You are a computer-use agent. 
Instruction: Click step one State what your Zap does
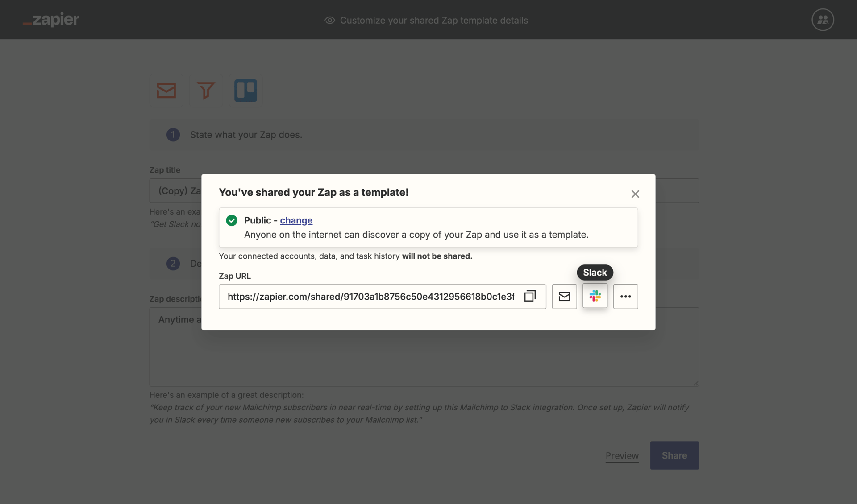[245, 135]
